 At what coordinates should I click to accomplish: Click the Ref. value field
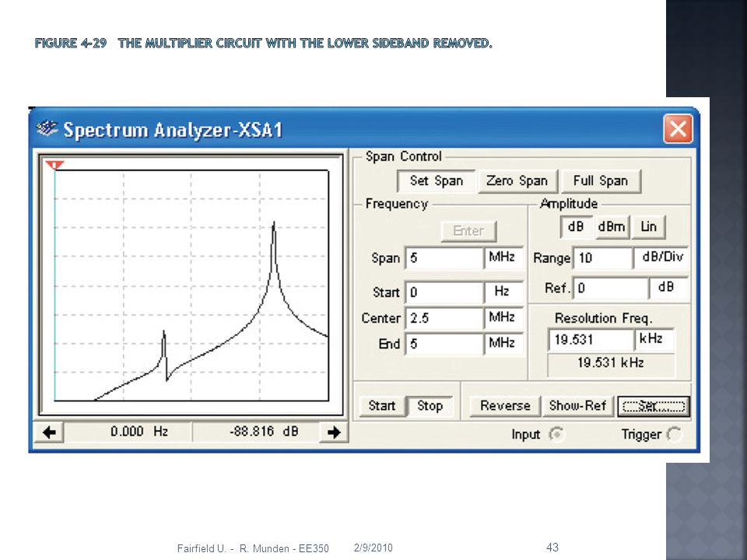click(x=610, y=288)
